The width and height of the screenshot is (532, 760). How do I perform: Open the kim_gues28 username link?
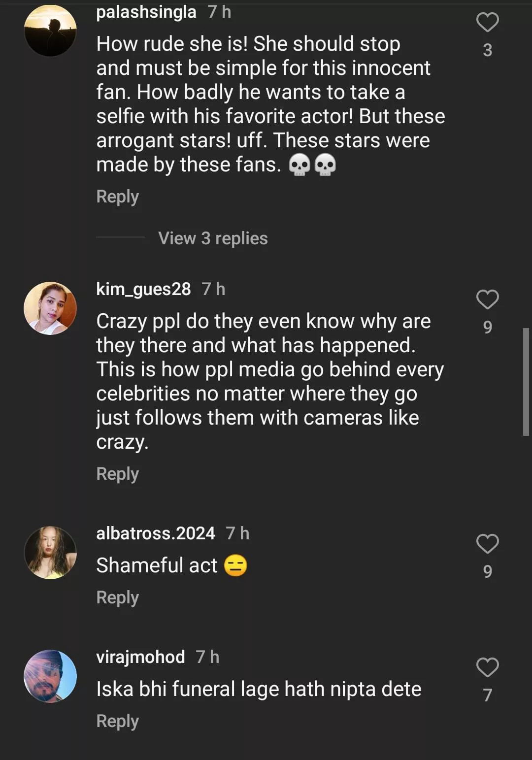click(143, 289)
